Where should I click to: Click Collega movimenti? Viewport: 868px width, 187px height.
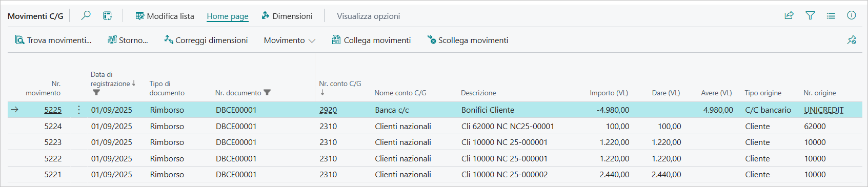(x=371, y=40)
